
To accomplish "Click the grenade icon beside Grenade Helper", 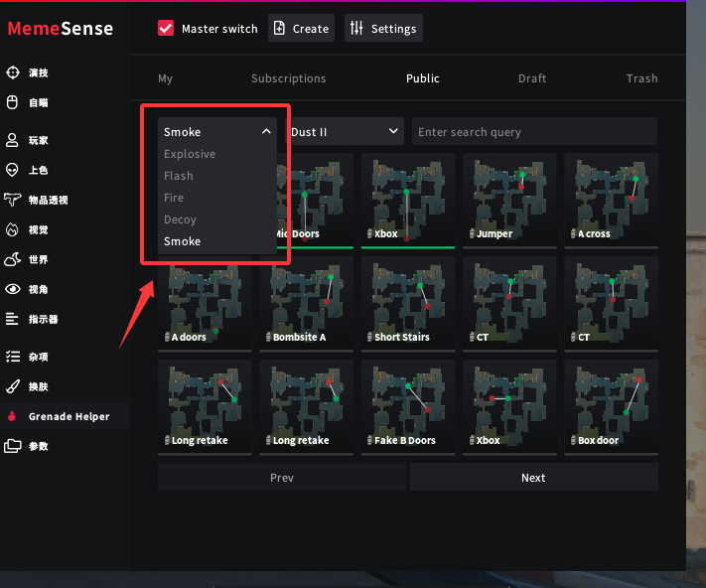I will click(x=13, y=417).
